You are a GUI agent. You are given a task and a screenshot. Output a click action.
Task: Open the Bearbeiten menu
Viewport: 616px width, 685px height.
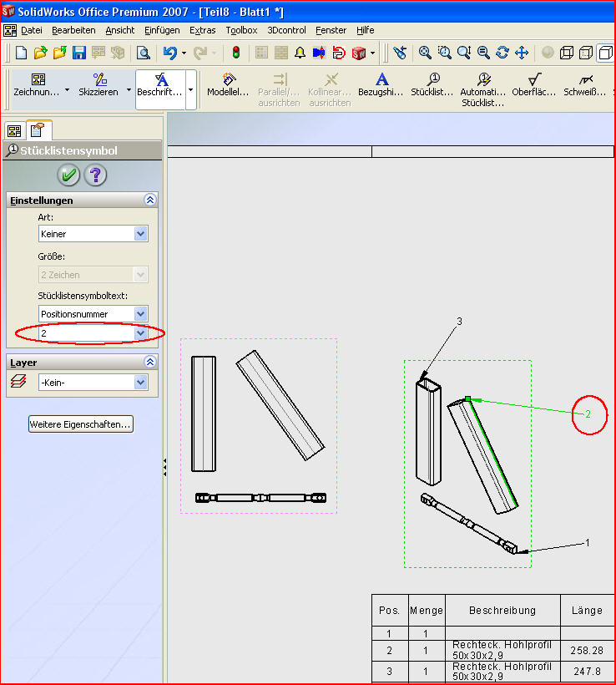[x=73, y=30]
